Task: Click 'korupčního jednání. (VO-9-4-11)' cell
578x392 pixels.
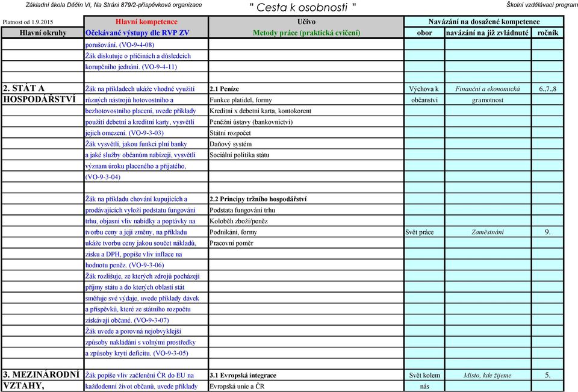Action: (x=146, y=67)
